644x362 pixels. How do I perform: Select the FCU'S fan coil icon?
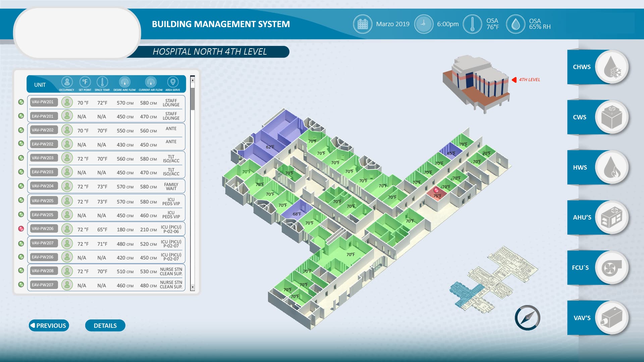[x=611, y=267]
